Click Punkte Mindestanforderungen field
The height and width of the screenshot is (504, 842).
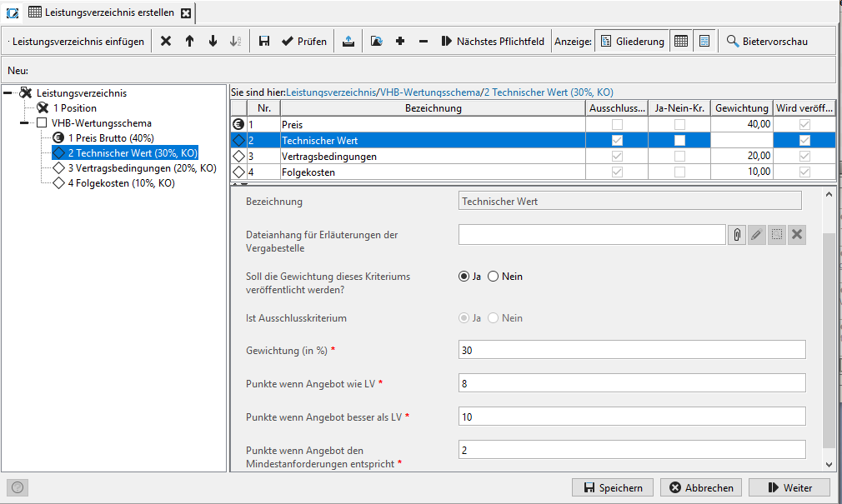click(632, 450)
